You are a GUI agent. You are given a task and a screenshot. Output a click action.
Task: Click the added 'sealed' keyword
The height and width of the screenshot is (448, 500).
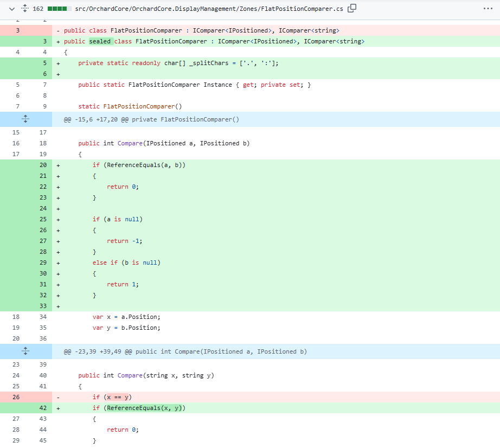click(100, 41)
